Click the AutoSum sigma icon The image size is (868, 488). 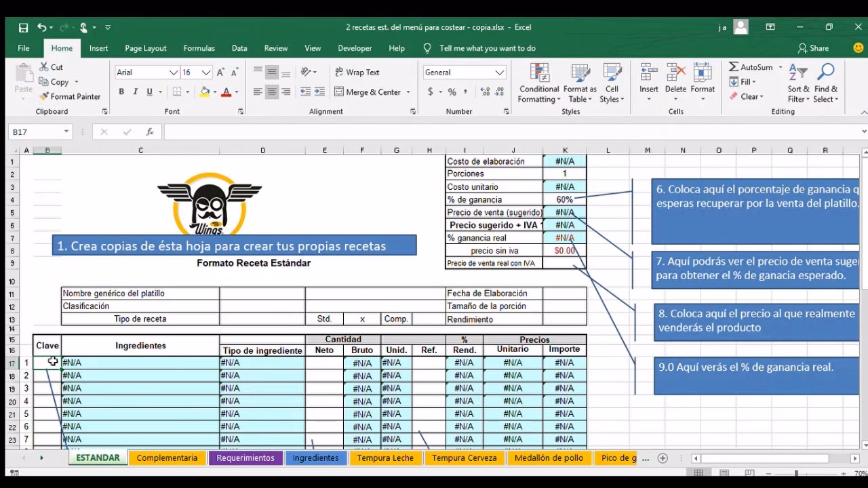tap(734, 67)
